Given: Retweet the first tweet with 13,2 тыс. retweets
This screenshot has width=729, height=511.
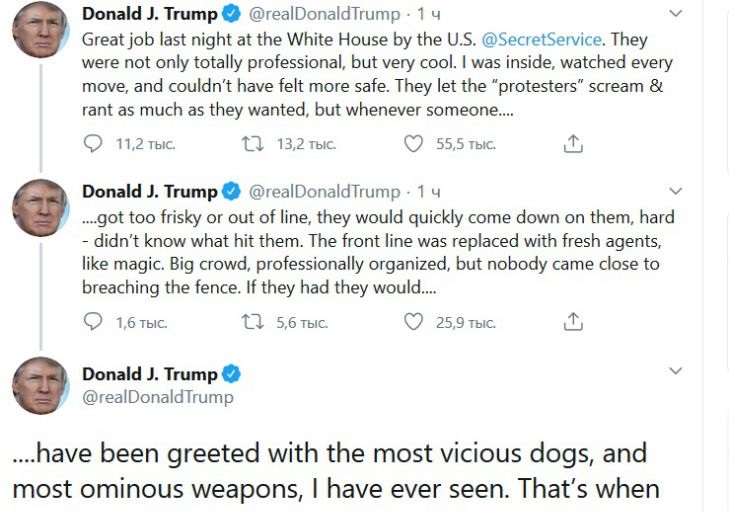Looking at the screenshot, I should click(x=254, y=145).
